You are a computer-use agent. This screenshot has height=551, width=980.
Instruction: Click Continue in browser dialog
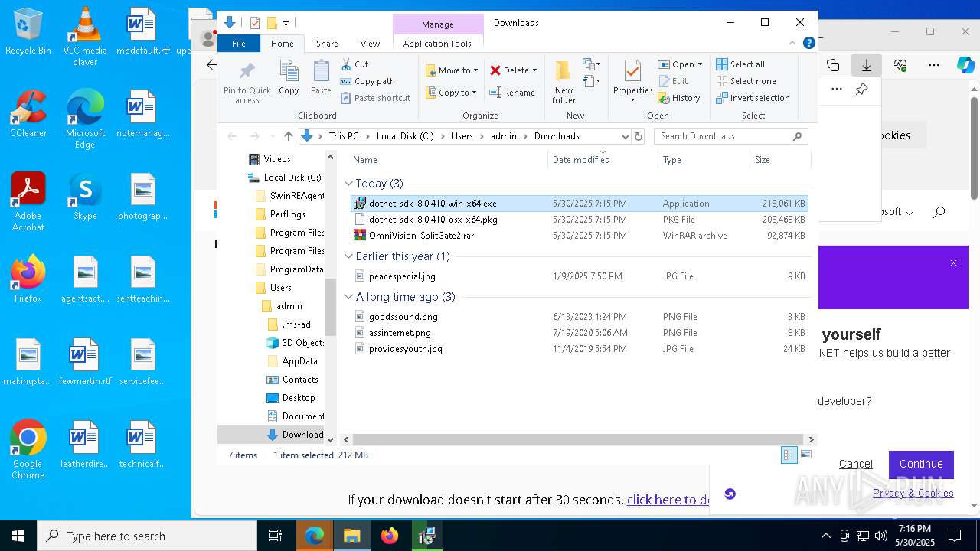(x=921, y=464)
